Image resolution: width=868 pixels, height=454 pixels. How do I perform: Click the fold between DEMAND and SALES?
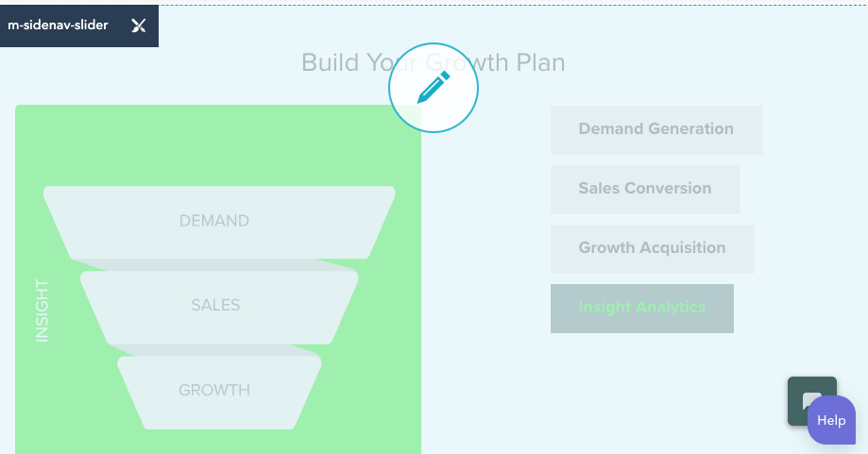click(x=216, y=265)
